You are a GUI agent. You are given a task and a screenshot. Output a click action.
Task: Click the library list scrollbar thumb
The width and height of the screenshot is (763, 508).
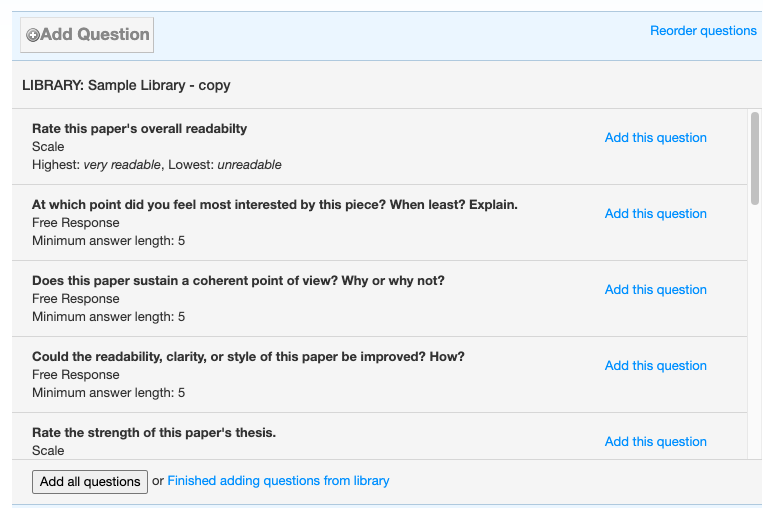[755, 159]
